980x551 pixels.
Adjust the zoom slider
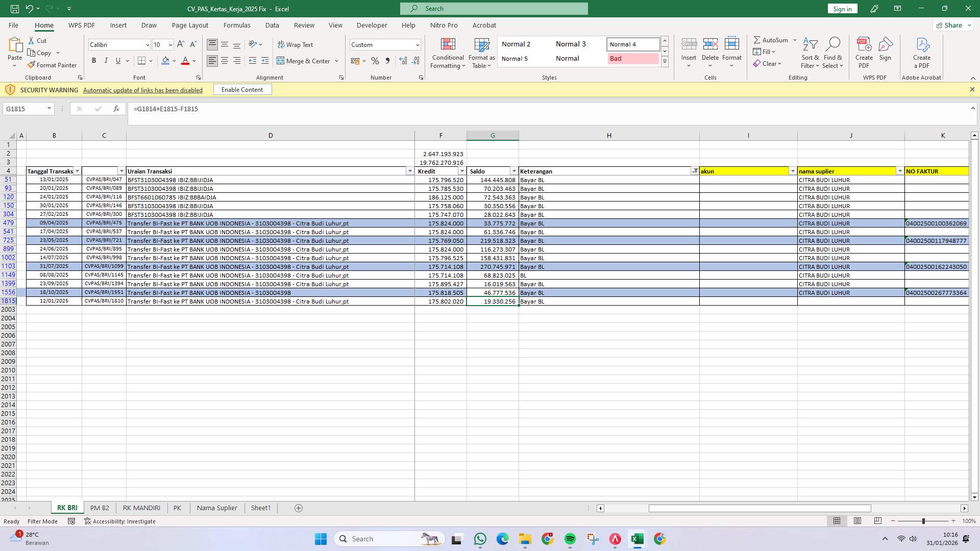924,521
